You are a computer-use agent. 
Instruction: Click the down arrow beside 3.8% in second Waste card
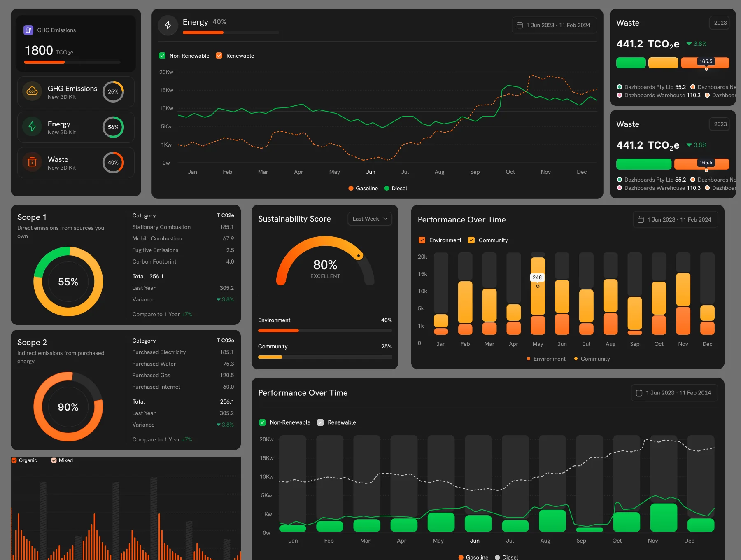[x=689, y=145]
